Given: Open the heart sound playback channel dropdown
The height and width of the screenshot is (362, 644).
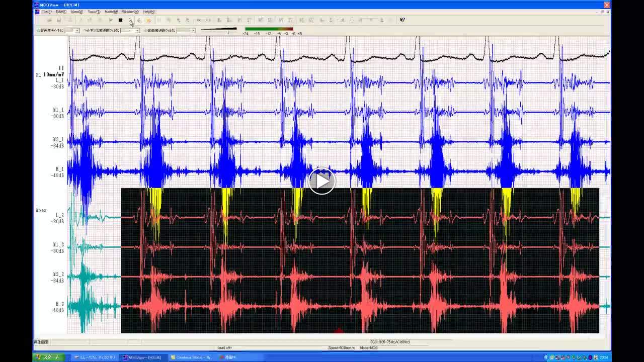Looking at the screenshot, I should (x=77, y=31).
